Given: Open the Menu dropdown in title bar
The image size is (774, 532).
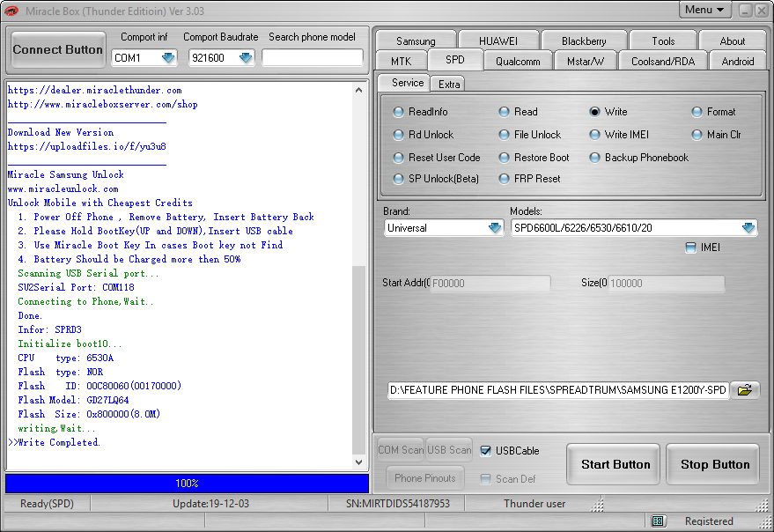Looking at the screenshot, I should 704,10.
